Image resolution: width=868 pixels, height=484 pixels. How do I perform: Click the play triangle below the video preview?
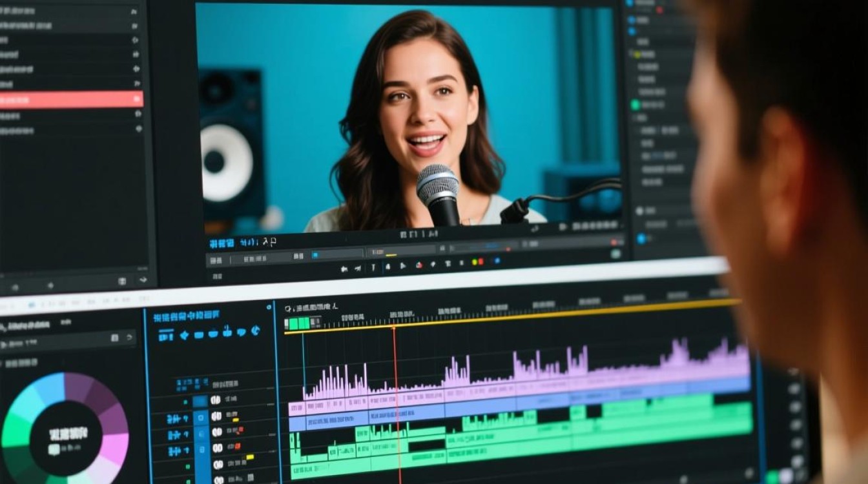coord(404,265)
